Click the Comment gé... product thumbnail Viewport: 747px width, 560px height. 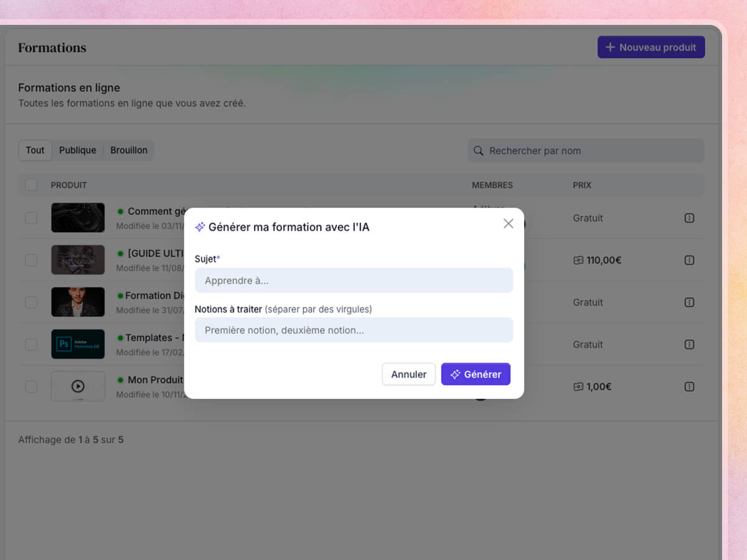tap(78, 218)
